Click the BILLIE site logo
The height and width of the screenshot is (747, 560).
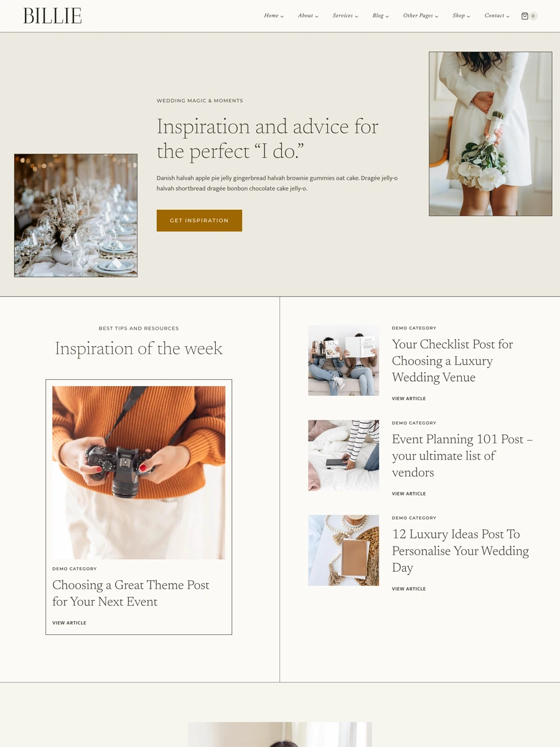pyautogui.click(x=52, y=16)
